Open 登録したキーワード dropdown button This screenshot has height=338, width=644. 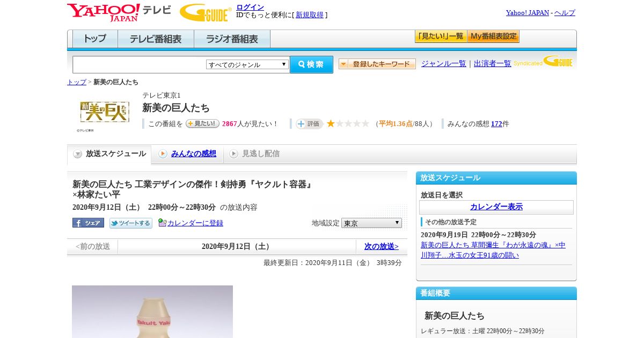click(x=377, y=64)
